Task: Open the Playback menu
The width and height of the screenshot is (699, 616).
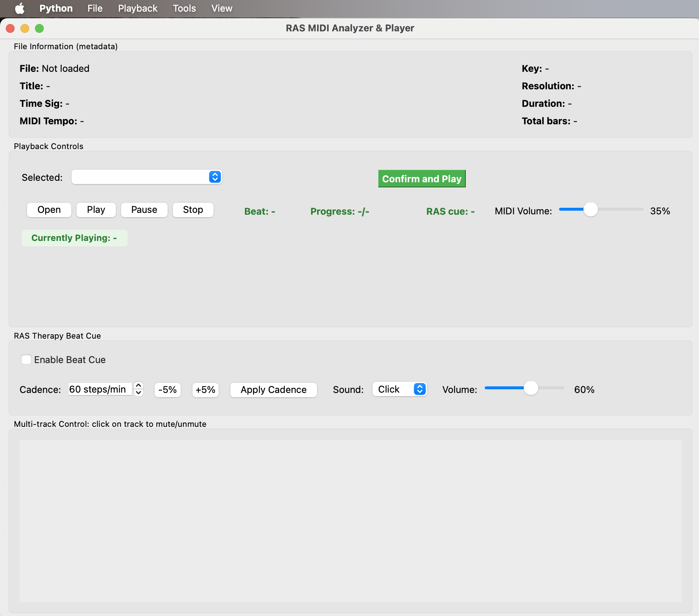Action: (137, 8)
